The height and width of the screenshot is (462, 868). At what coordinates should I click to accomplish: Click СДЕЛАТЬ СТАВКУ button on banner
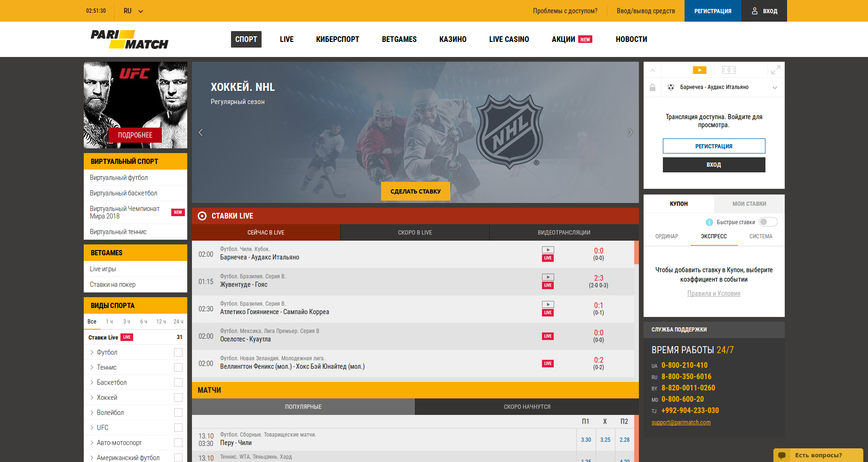click(x=415, y=191)
